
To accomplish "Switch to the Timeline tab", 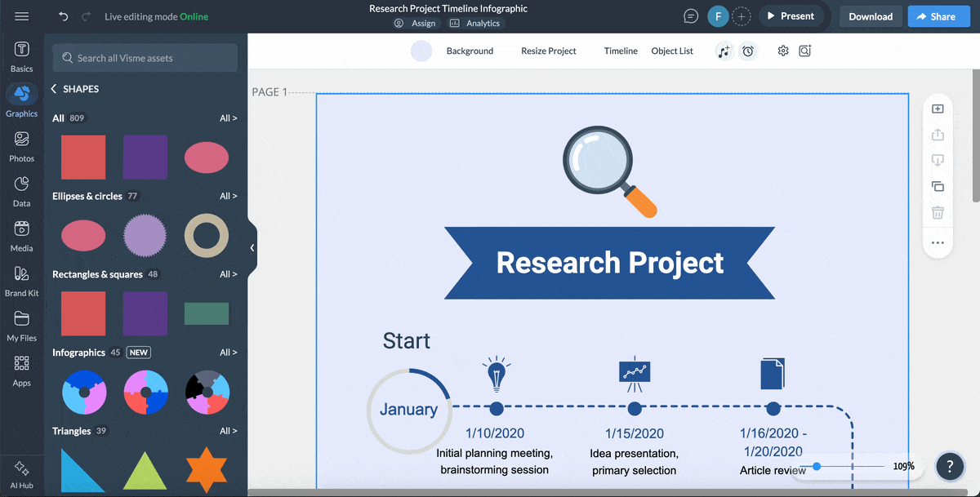I will tap(621, 51).
